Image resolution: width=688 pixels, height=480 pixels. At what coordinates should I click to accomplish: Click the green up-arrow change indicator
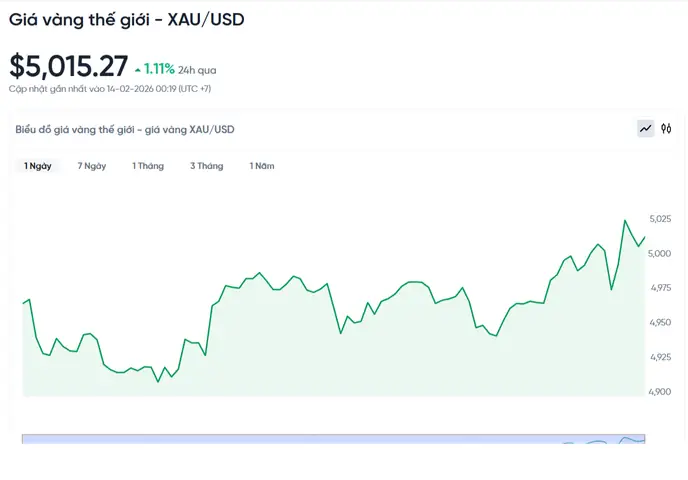point(138,70)
